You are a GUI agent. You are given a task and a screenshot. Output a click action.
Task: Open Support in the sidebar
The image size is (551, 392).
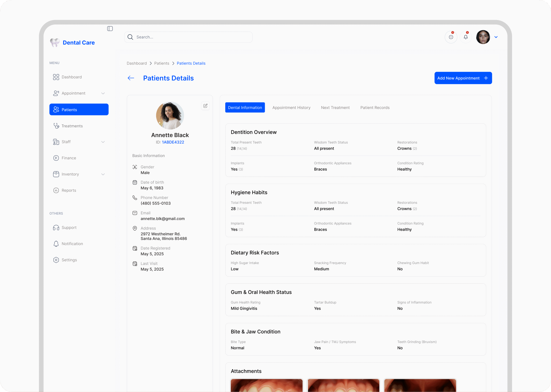click(x=79, y=228)
